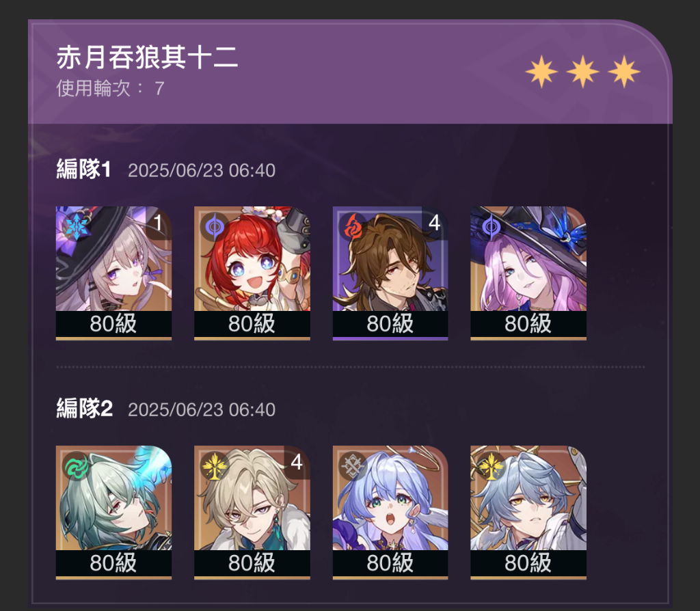This screenshot has height=611, width=700.
Task: Click the Imaginary icon on the last team 2 character
Action: (491, 466)
